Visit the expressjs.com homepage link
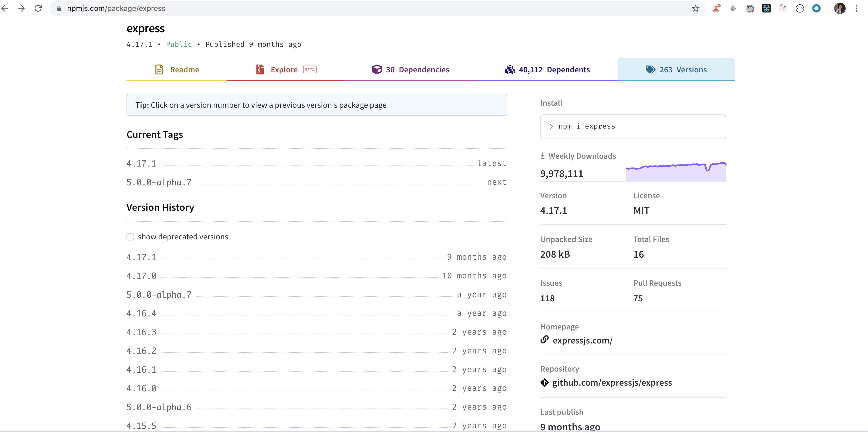The image size is (868, 433). point(582,340)
